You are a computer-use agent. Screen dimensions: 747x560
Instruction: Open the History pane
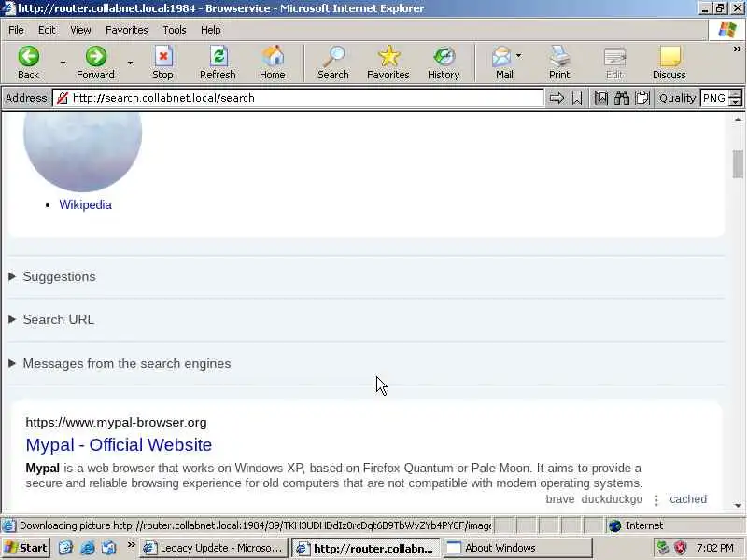(444, 63)
